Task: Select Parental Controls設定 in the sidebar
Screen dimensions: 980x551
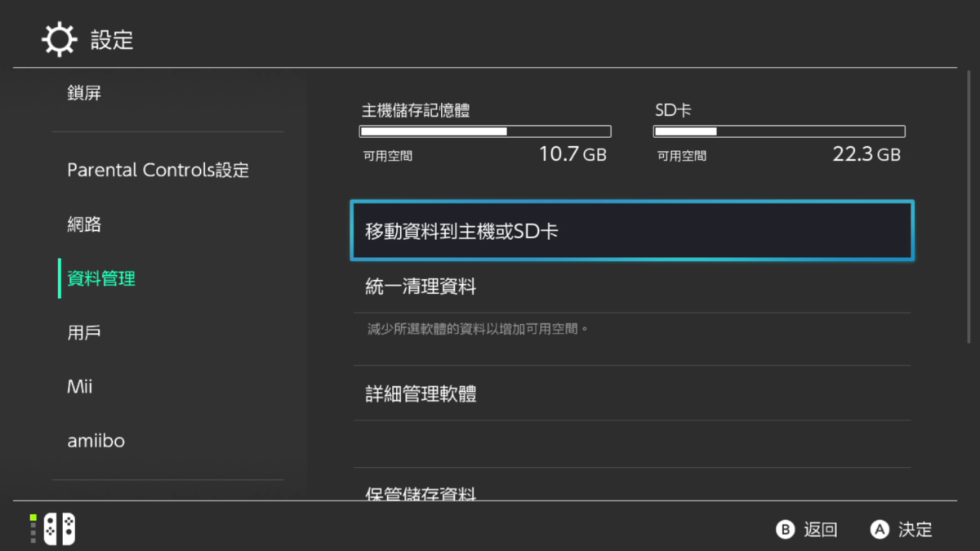Action: tap(158, 170)
